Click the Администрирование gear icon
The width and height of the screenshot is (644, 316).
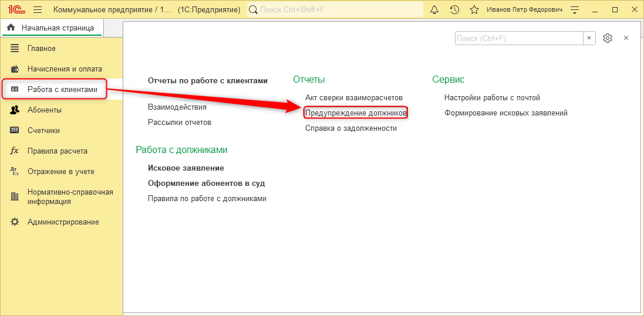pyautogui.click(x=15, y=222)
